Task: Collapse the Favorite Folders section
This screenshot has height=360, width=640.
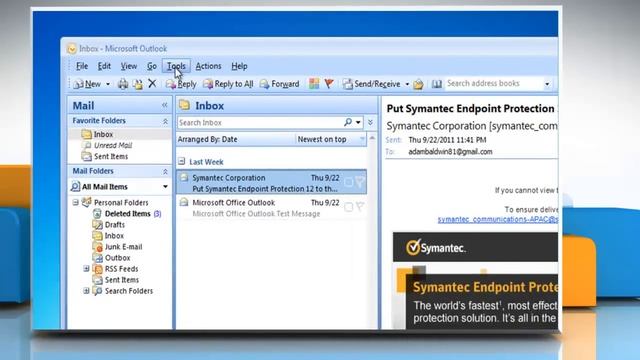Action: pyautogui.click(x=165, y=121)
